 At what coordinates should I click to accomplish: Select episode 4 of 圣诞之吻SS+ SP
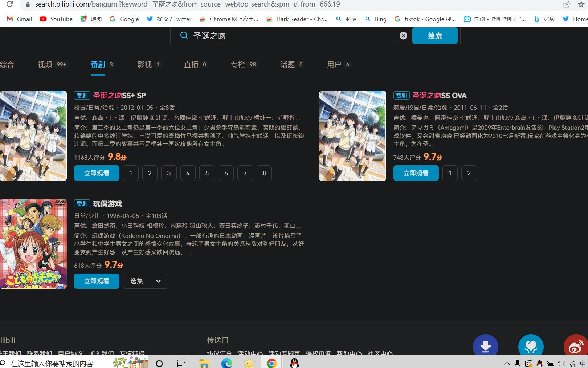pos(188,173)
